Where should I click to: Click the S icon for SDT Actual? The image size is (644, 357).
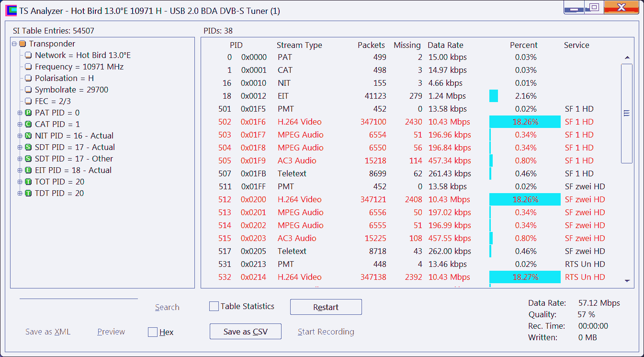point(28,148)
